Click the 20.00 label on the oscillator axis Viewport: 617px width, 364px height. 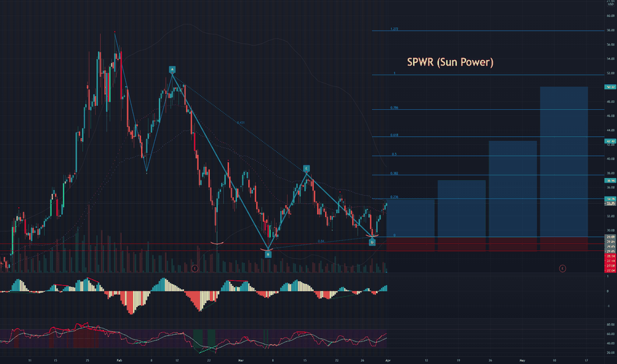610,353
